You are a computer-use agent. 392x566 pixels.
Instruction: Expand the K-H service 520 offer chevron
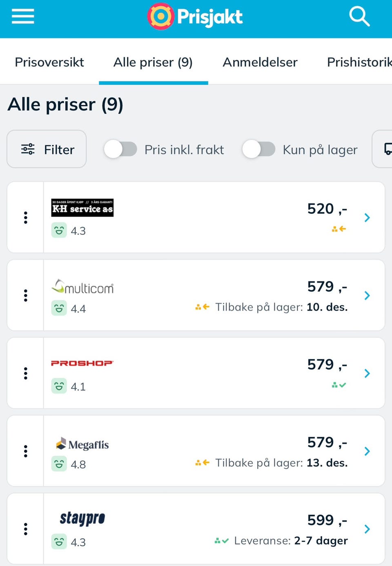(x=367, y=218)
